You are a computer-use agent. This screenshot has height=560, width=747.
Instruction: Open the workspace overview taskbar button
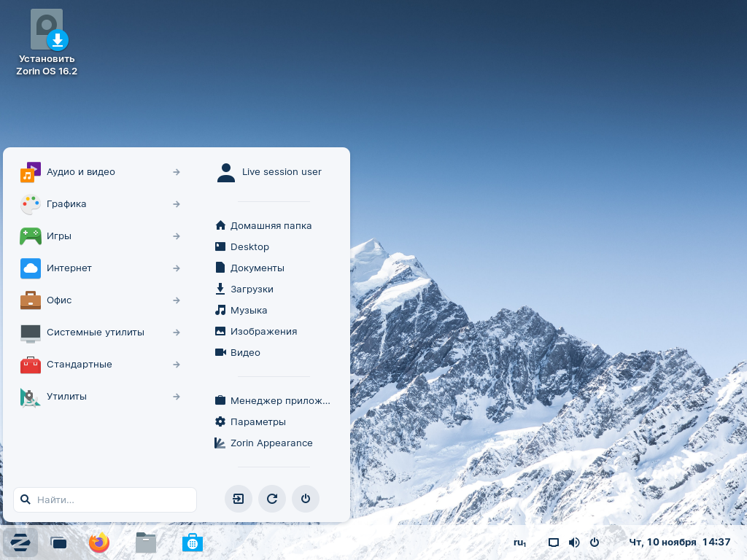pos(58,542)
